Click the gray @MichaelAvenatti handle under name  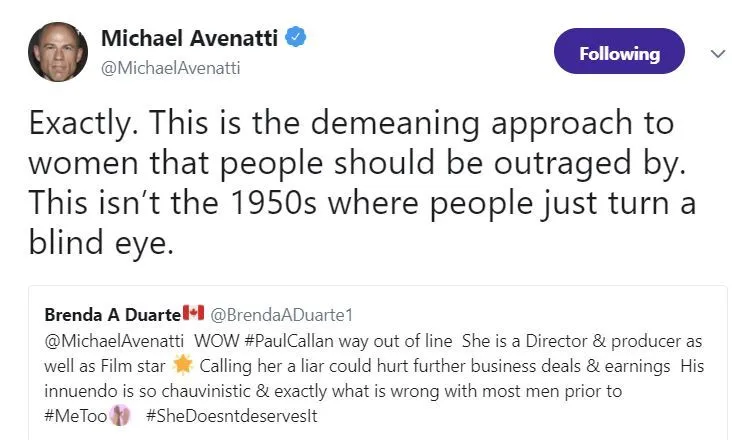point(170,68)
